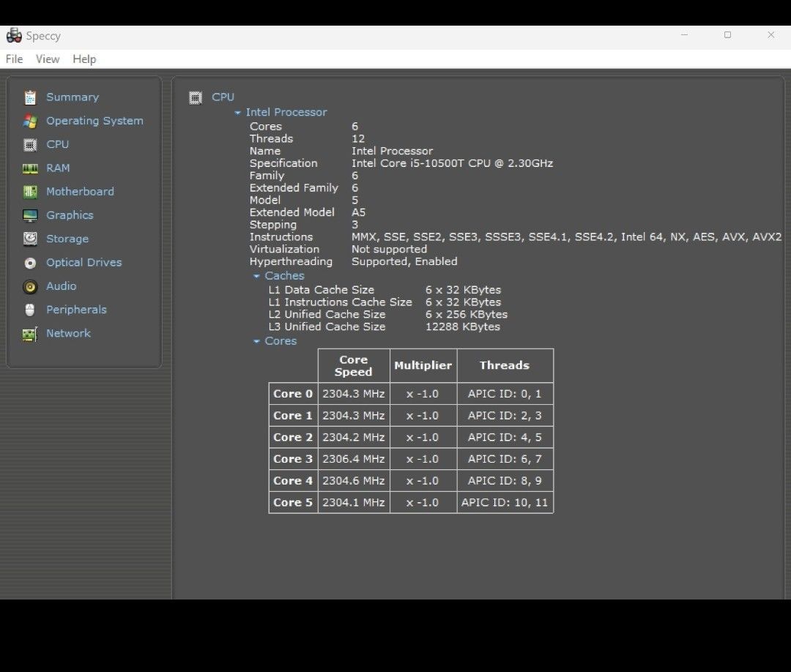Click the Motherboard green board icon
791x672 pixels.
click(30, 192)
